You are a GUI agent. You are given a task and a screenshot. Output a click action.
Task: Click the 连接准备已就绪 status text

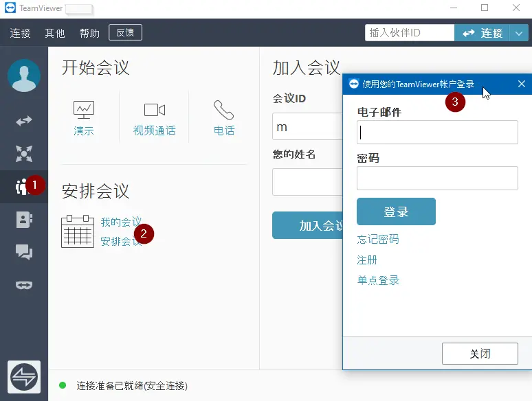pos(132,386)
